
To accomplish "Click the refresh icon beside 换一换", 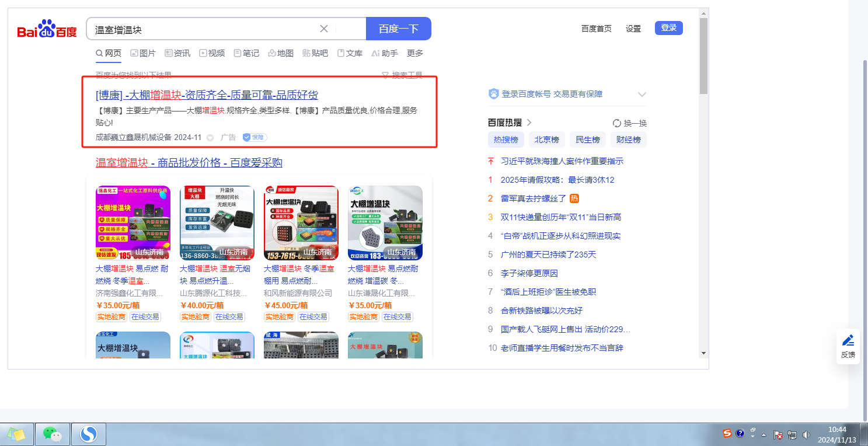I will pyautogui.click(x=616, y=123).
